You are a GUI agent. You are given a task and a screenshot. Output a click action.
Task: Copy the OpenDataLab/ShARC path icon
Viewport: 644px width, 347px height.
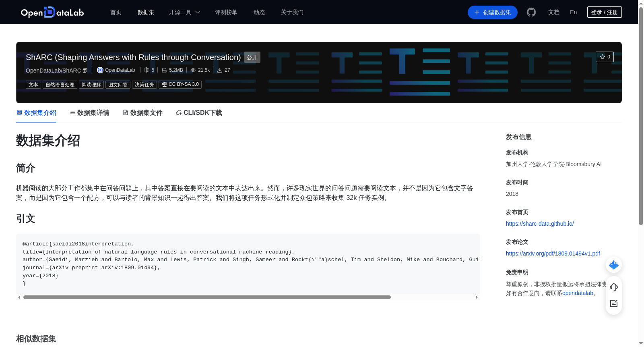point(85,71)
